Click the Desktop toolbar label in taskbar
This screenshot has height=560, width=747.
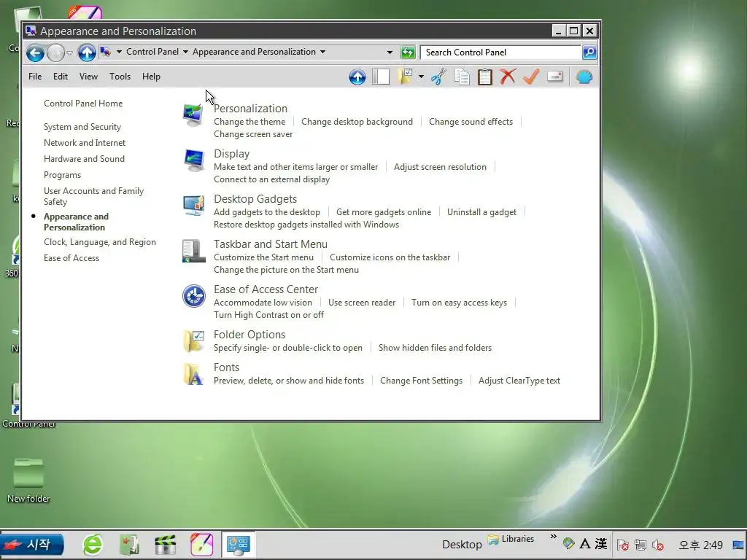coord(462,545)
